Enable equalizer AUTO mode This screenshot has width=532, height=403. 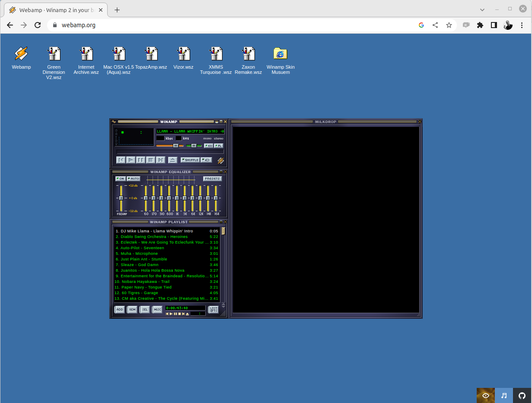tap(134, 179)
